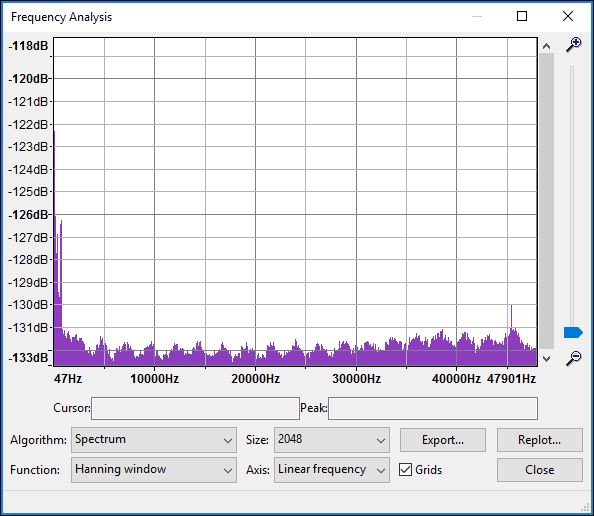
Task: Close the Frequency Analysis window via X
Action: click(x=568, y=16)
